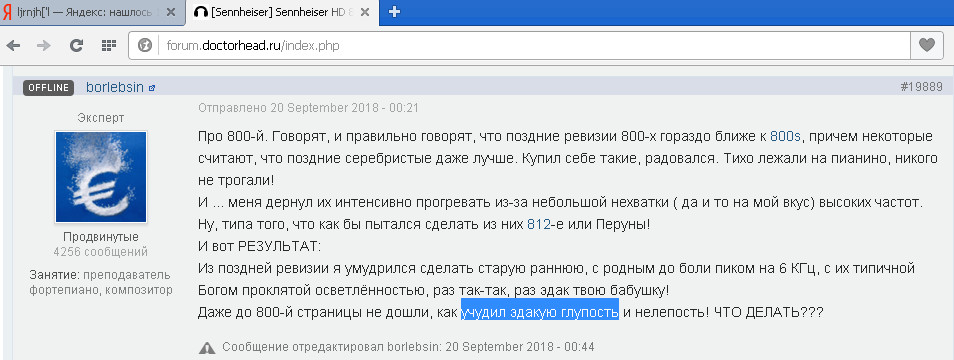
Task: Click the 'Продвинутые' group label
Action: coord(100,237)
